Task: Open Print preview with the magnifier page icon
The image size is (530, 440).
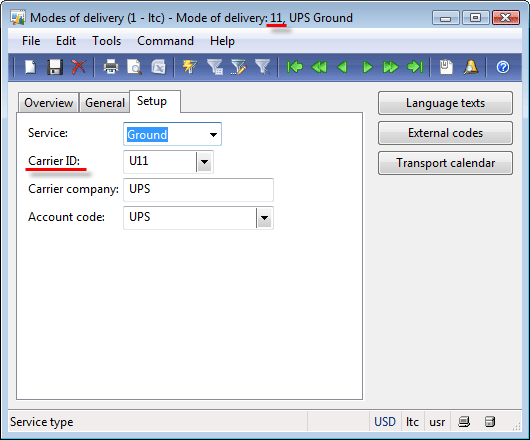Action: click(134, 67)
